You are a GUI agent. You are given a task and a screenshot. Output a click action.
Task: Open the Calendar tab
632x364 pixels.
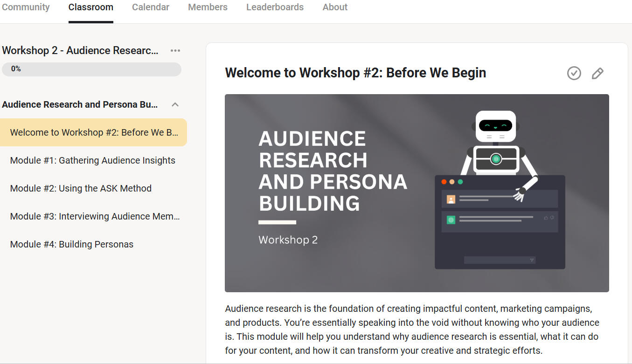pos(151,7)
